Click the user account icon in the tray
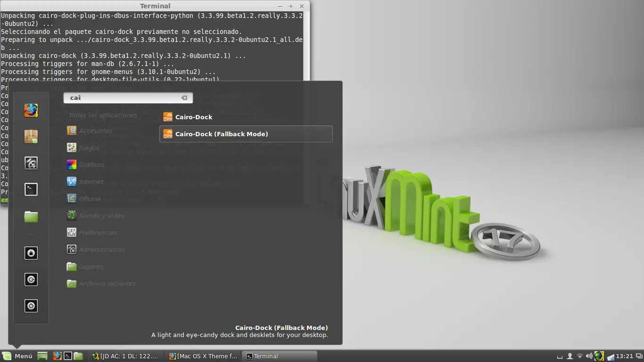The width and height of the screenshot is (644, 362). click(x=570, y=356)
